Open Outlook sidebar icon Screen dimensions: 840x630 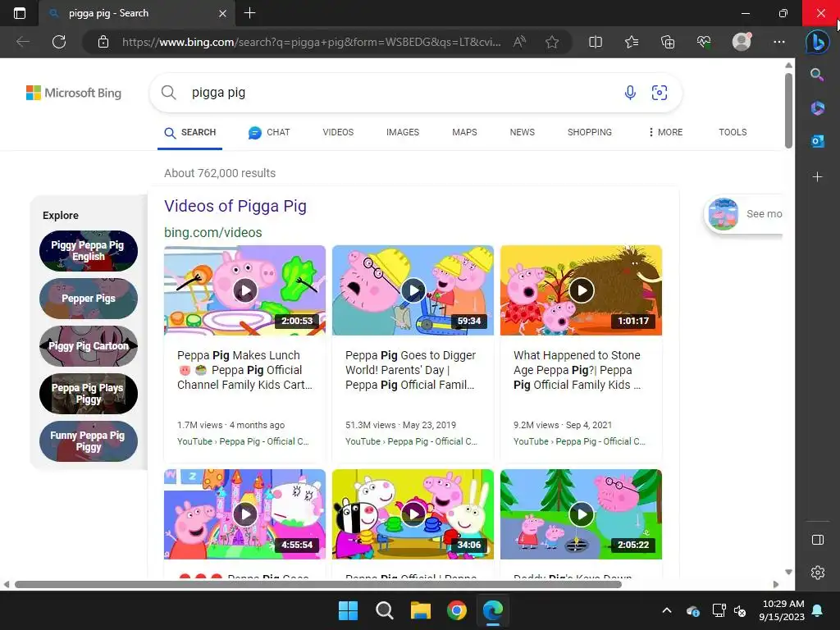[x=817, y=141]
